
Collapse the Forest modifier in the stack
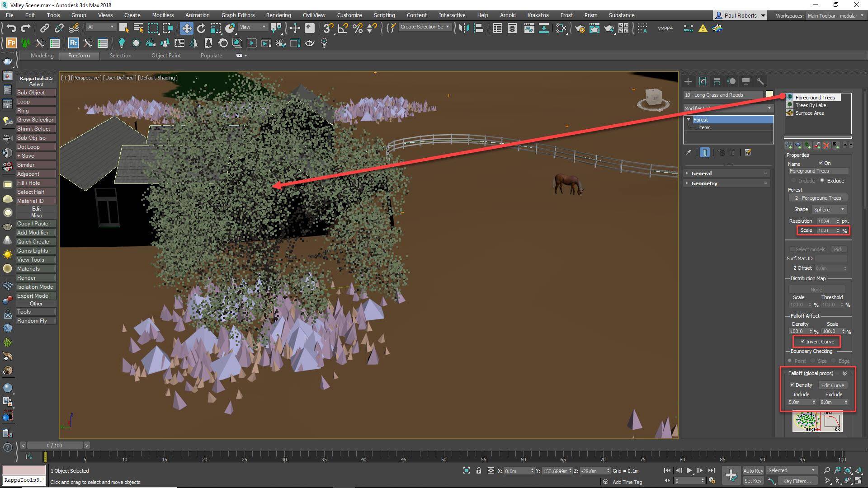click(689, 119)
